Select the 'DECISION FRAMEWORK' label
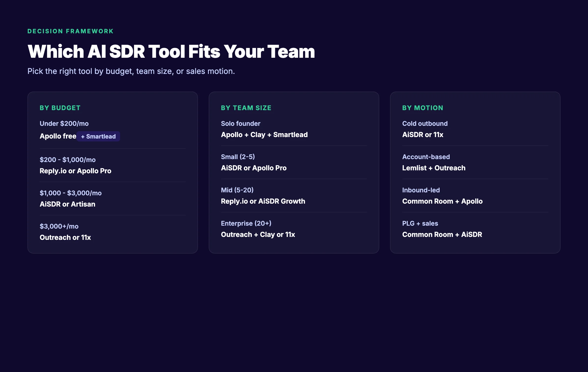 click(x=71, y=31)
